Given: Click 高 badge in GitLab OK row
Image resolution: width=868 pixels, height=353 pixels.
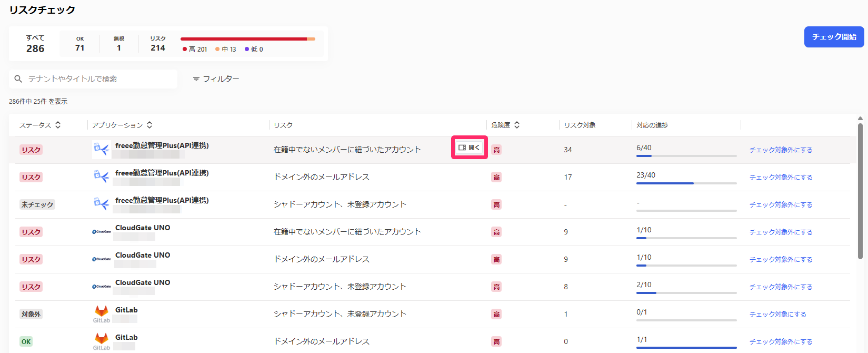Looking at the screenshot, I should click(496, 341).
